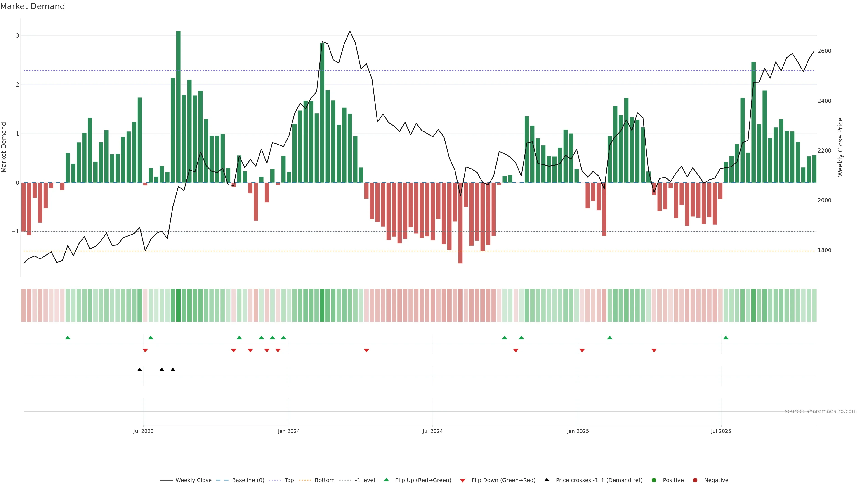Open the sharemaestro.com source link
The image size is (868, 488).
(x=821, y=411)
